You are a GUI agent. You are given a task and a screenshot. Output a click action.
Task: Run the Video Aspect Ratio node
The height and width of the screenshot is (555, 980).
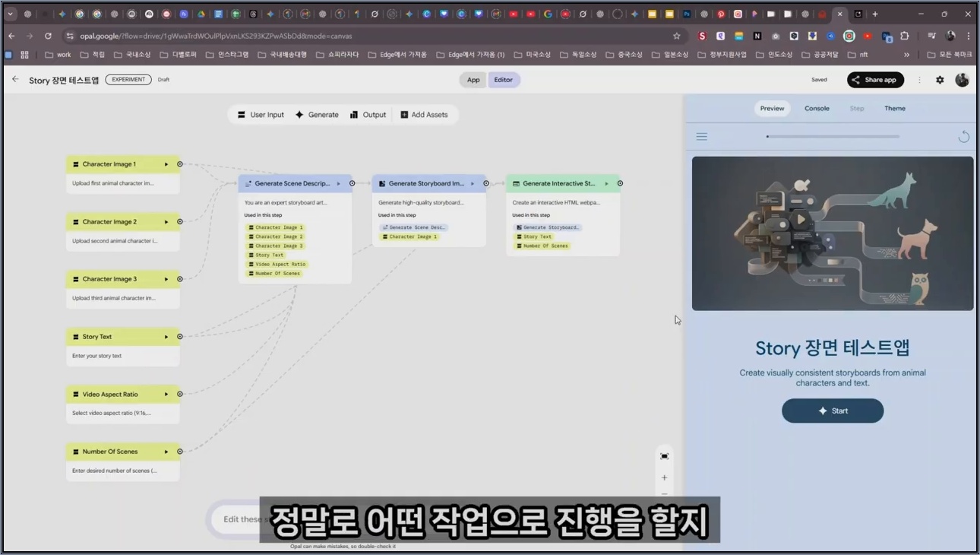point(166,394)
